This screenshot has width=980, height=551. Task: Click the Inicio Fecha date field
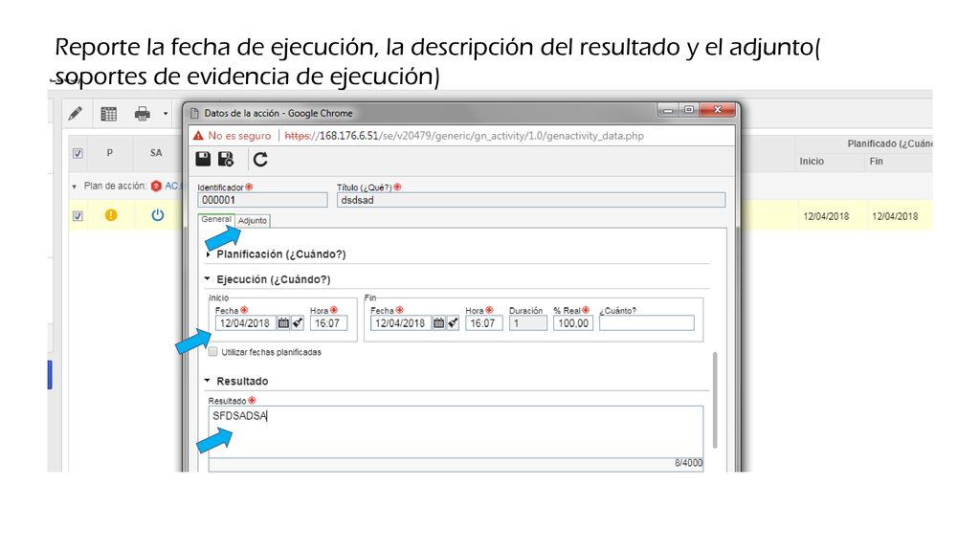pyautogui.click(x=246, y=323)
